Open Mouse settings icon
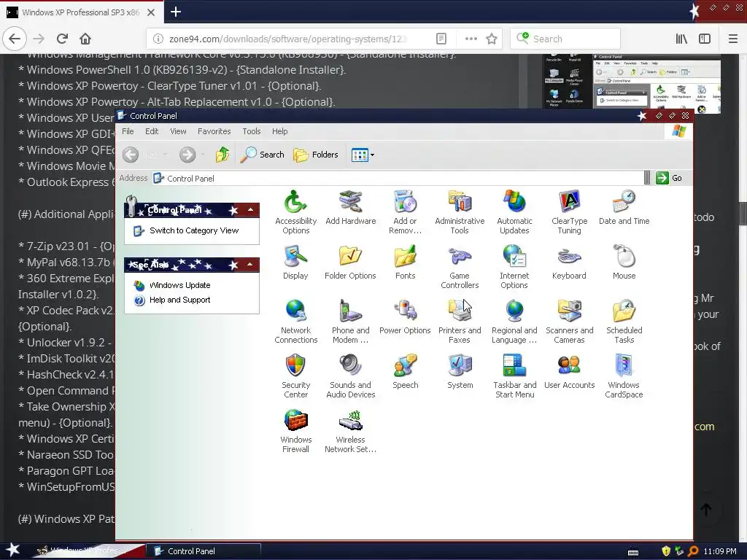 [624, 262]
